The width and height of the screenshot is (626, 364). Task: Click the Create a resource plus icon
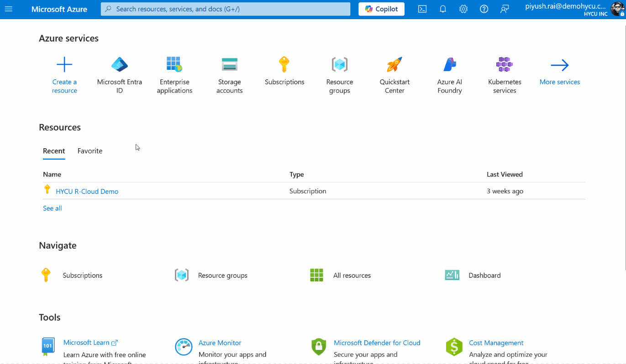(64, 65)
